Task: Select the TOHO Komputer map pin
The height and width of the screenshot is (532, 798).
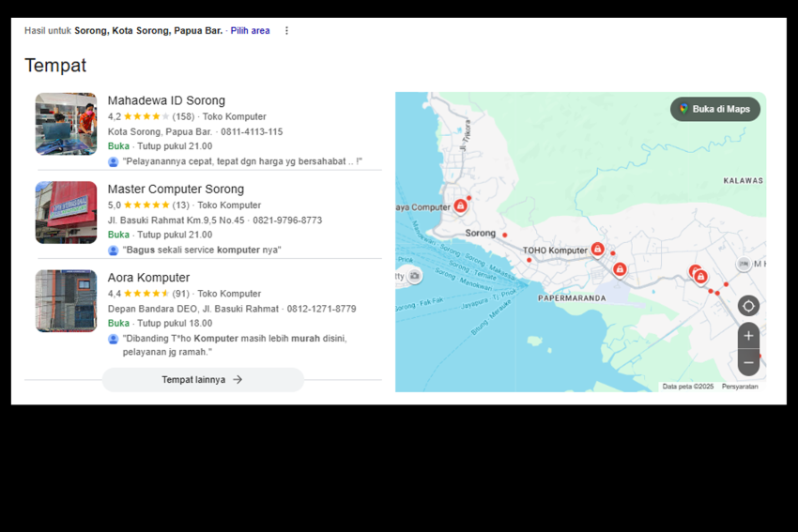Action: point(597,250)
